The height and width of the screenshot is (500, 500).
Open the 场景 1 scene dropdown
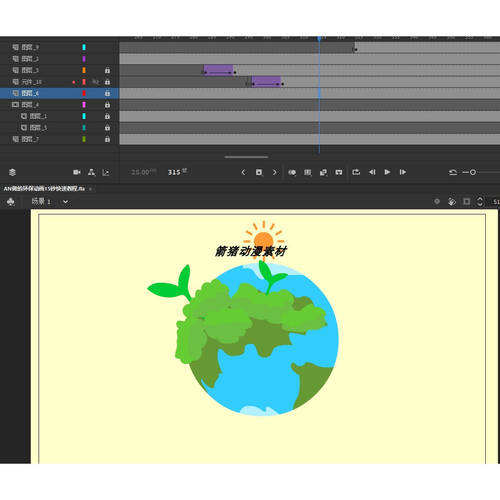(x=65, y=201)
